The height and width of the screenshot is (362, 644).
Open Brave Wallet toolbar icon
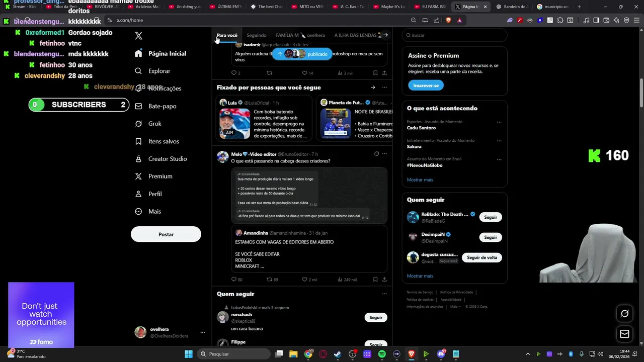point(606,20)
